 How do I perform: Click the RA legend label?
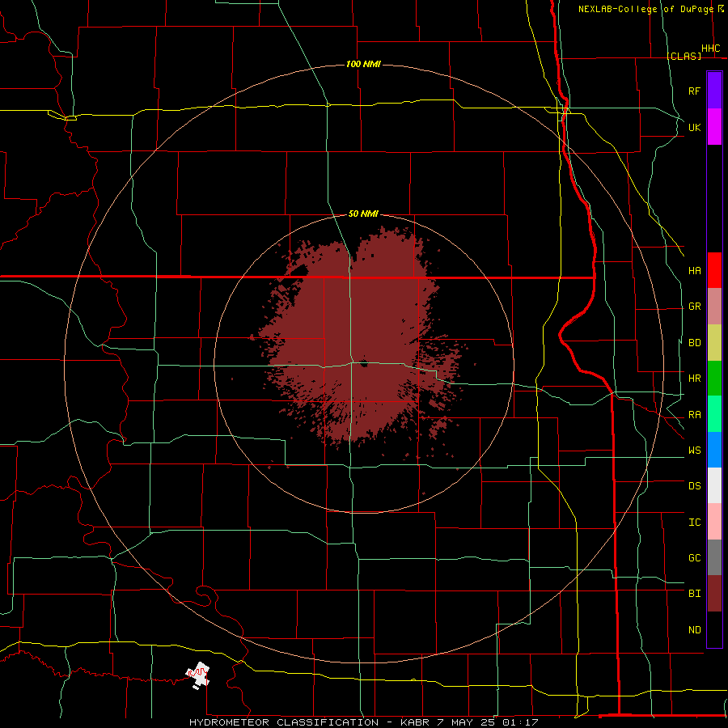pyautogui.click(x=694, y=415)
